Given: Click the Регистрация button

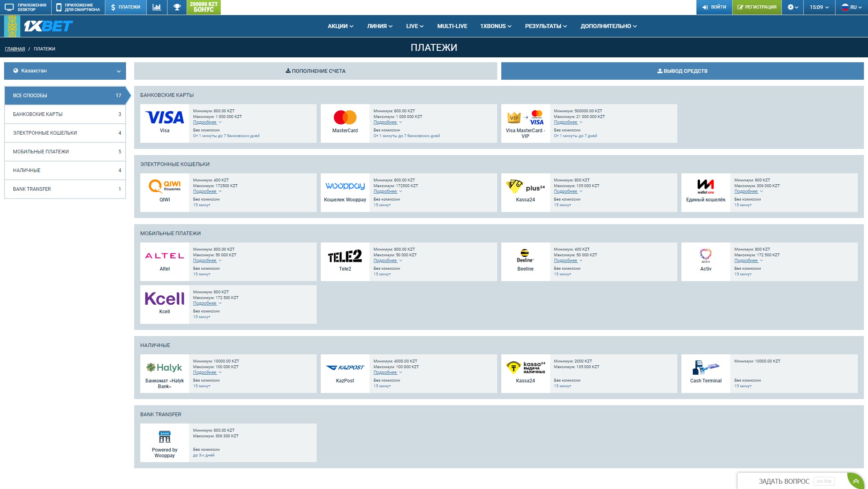Looking at the screenshot, I should 757,7.
